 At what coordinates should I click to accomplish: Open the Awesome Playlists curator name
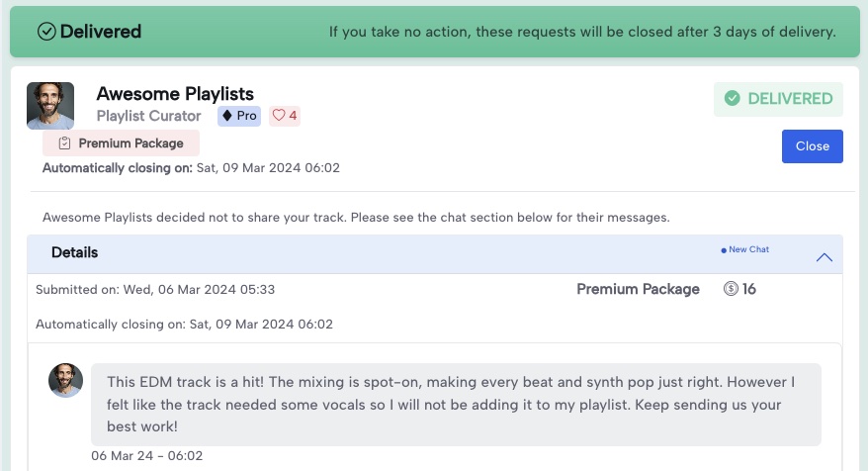pos(175,95)
